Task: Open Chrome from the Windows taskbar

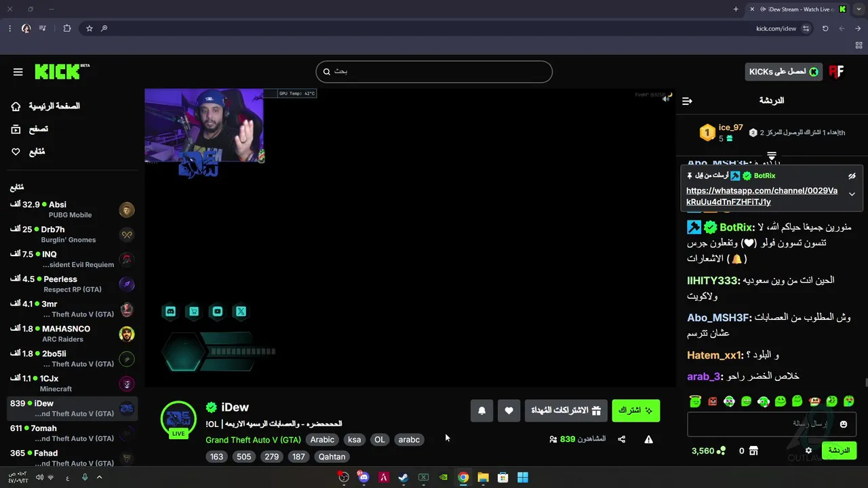Action: coord(463,477)
